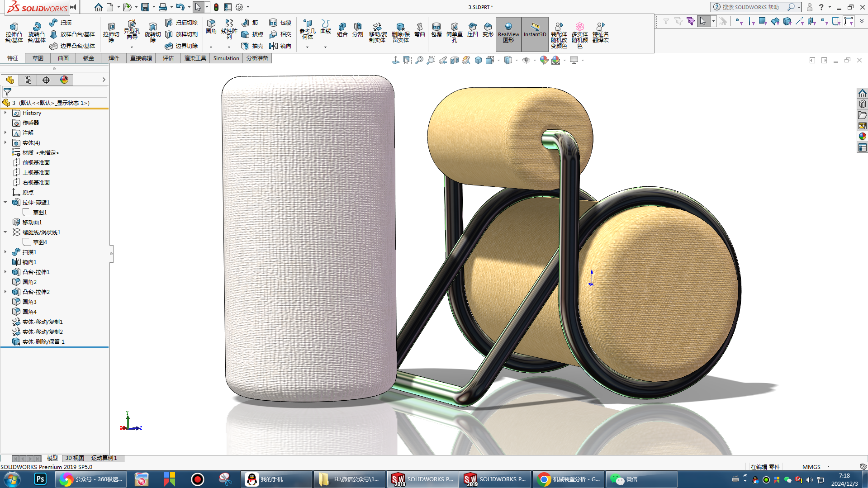Open the 运动算例1 motion study tab
This screenshot has width=868, height=488.
click(104, 458)
